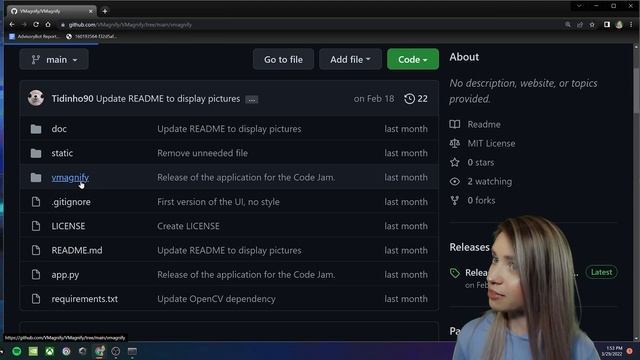Reload the page with refresh icon
Image resolution: width=640 pixels, height=360 pixels.
[x=36, y=24]
